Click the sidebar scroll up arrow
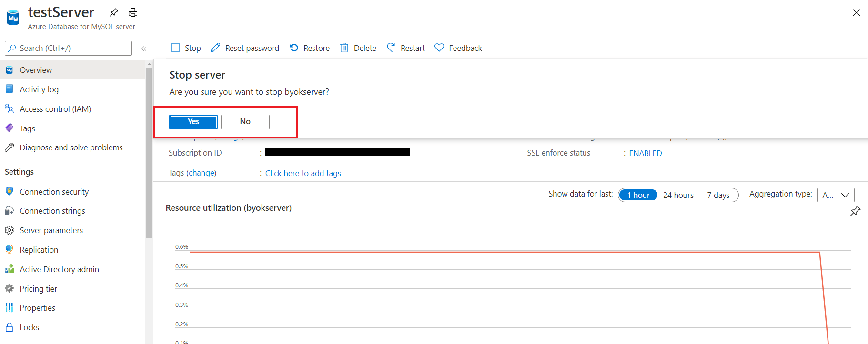Viewport: 868px width, 344px height. [149, 64]
